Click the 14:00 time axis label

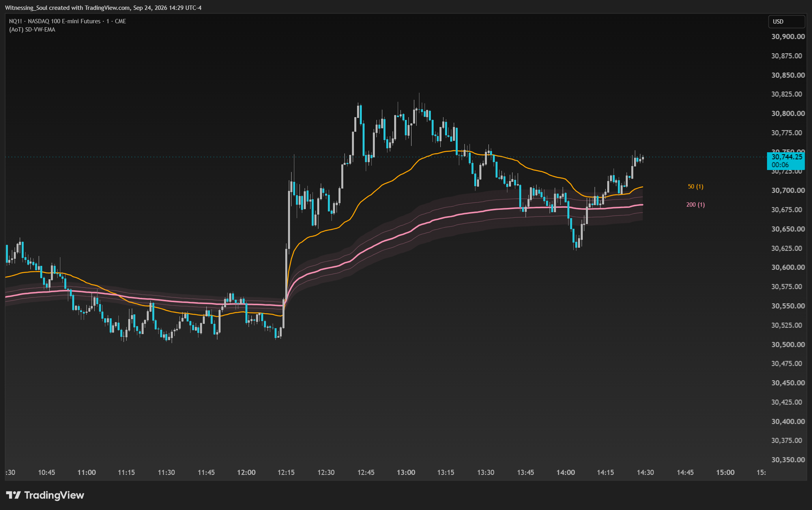pos(565,473)
